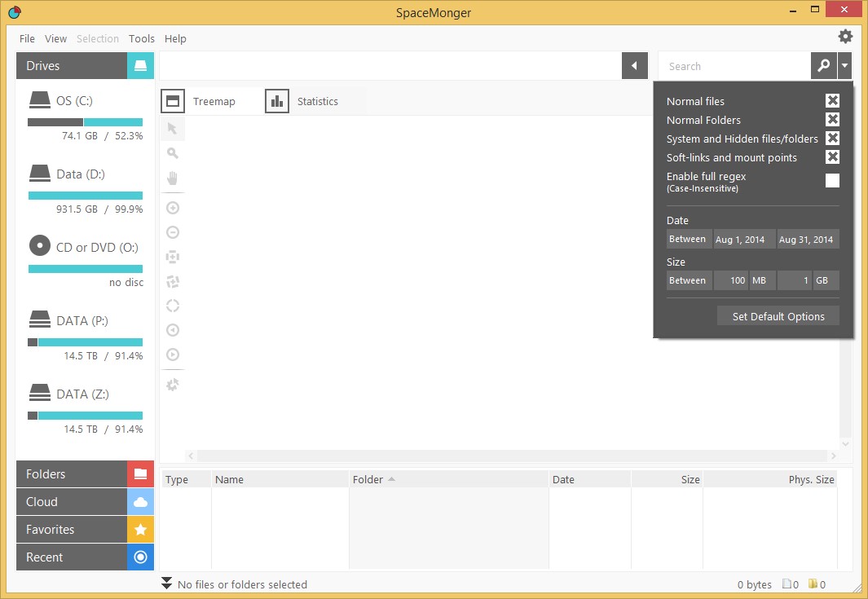Click the settings gear icon
Screen dimensions: 868x599
[845, 37]
